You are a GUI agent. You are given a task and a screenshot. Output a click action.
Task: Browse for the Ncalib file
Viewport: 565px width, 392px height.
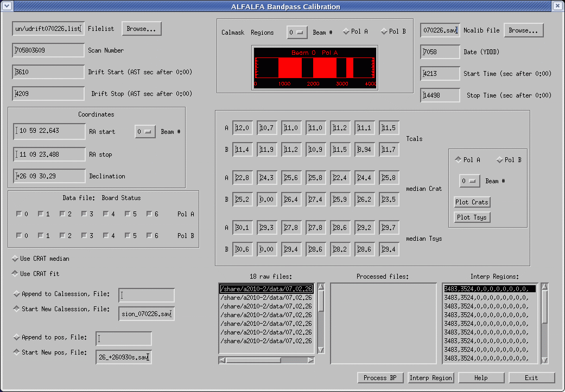click(x=523, y=30)
